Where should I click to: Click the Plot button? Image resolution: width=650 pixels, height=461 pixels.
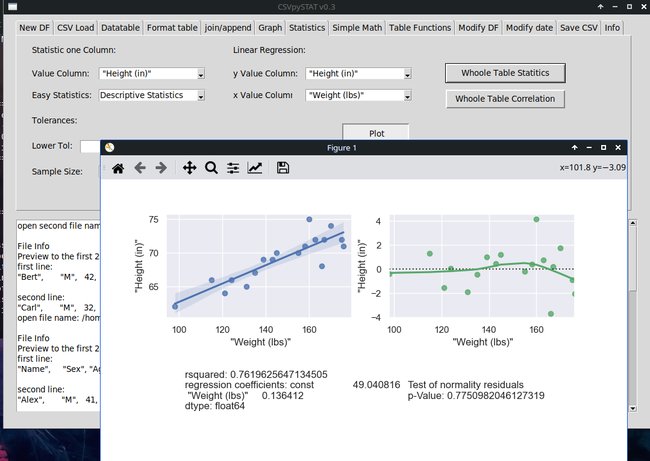(376, 132)
